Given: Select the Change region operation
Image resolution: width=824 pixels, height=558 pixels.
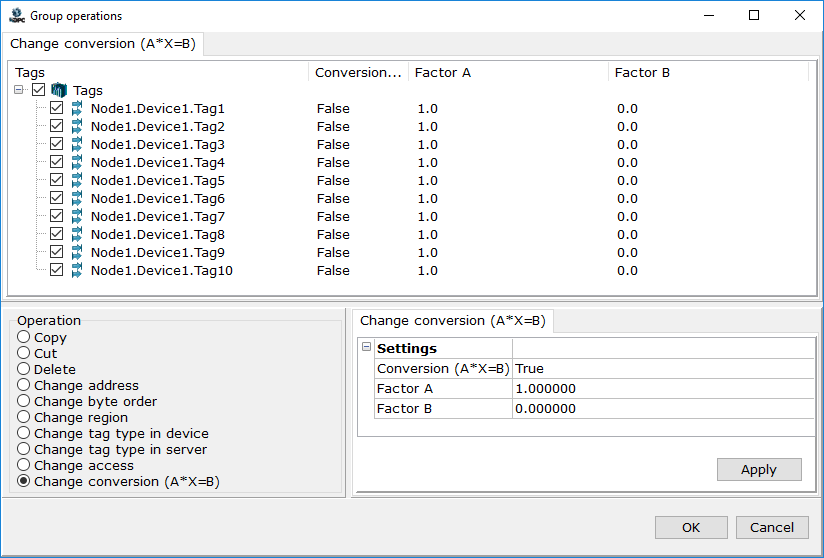Looking at the screenshot, I should tap(23, 417).
